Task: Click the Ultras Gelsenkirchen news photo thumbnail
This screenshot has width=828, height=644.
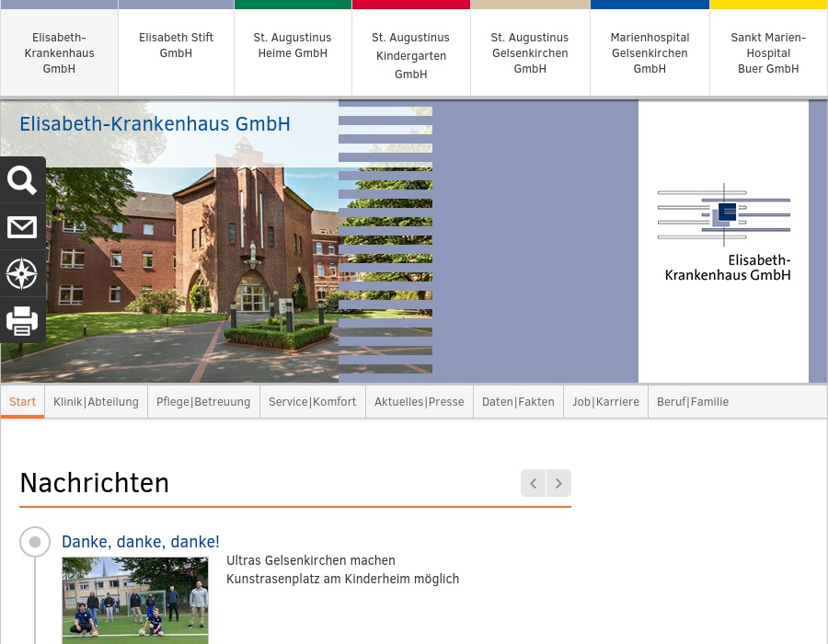Action: [135, 600]
